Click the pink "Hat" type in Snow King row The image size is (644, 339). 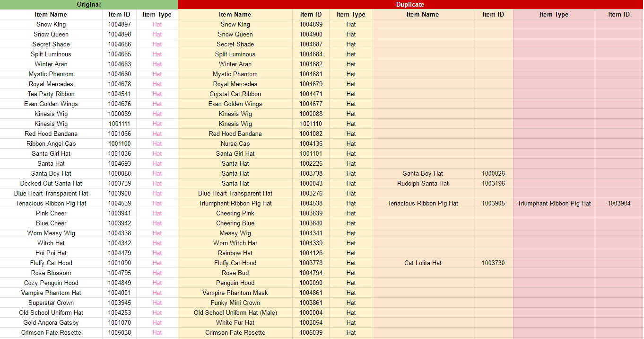[157, 24]
